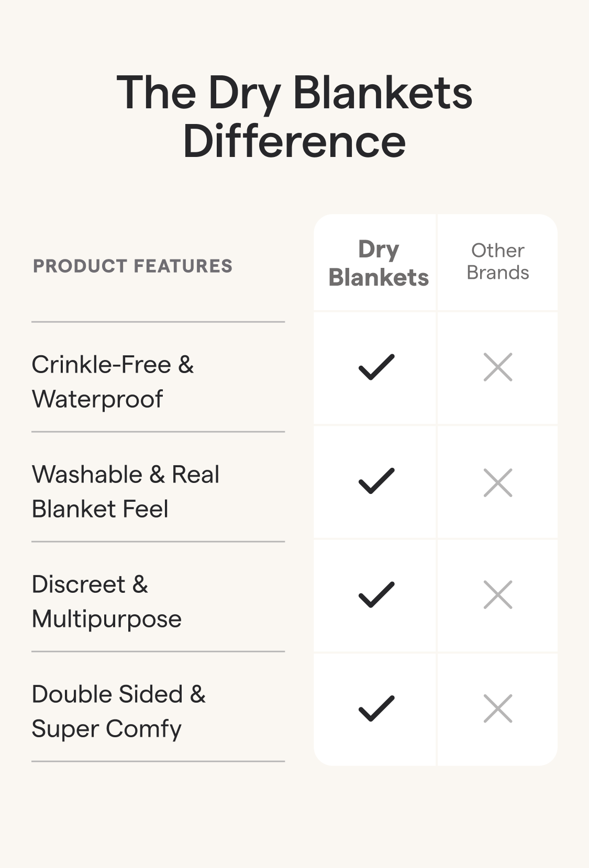
Task: Select the Dry Blankets column header
Action: point(378,263)
